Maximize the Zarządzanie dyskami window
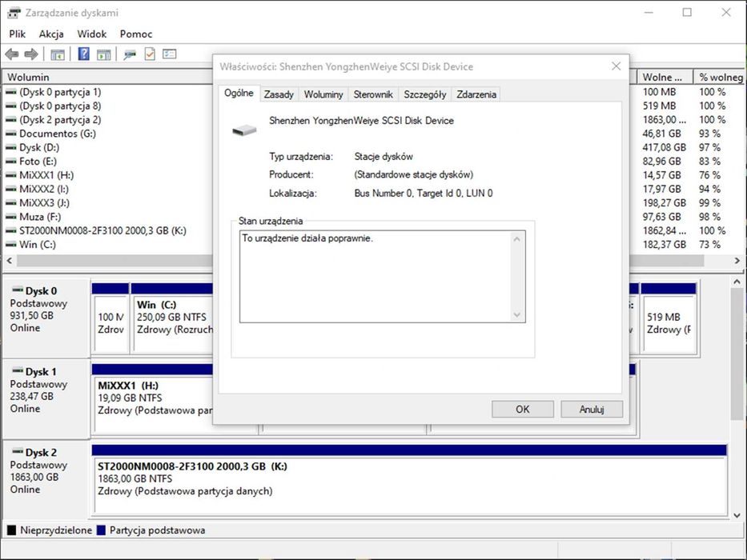 [687, 12]
